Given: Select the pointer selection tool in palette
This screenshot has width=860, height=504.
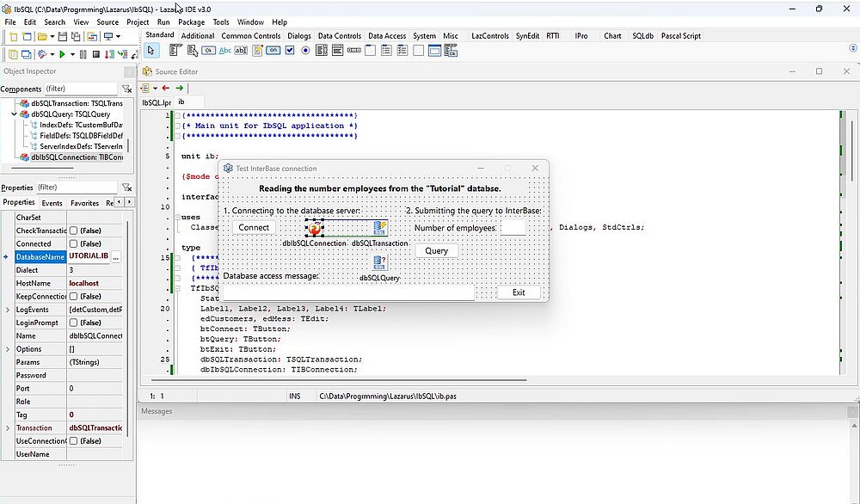Looking at the screenshot, I should point(150,51).
